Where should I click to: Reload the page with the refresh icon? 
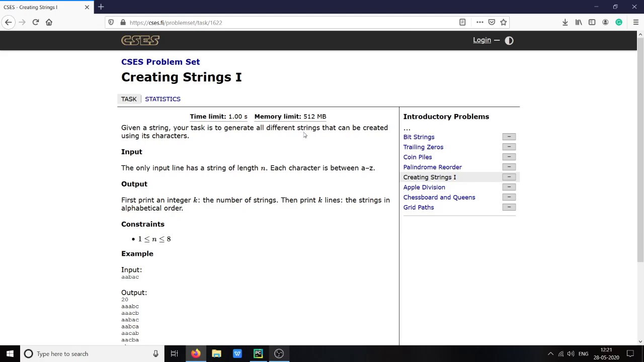click(36, 22)
